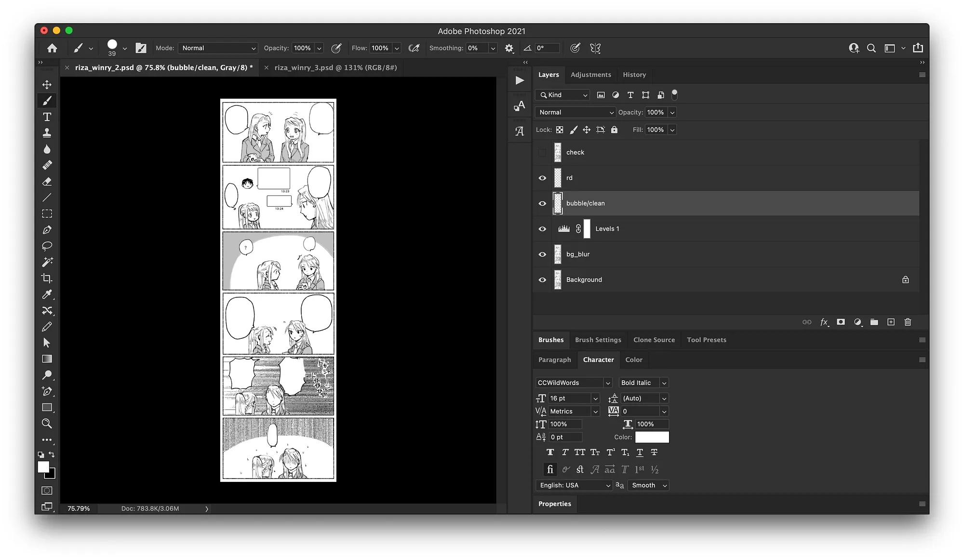
Task: Open brush smoothing options gear
Action: pos(509,48)
